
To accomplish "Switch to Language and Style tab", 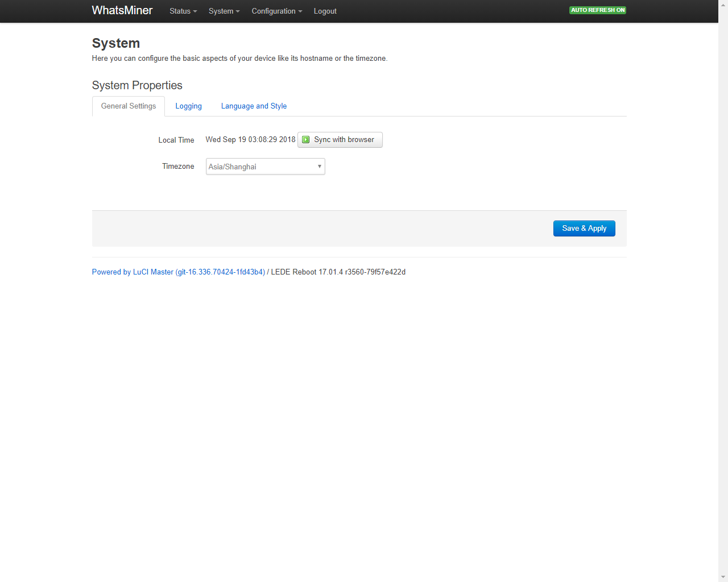I will [254, 106].
